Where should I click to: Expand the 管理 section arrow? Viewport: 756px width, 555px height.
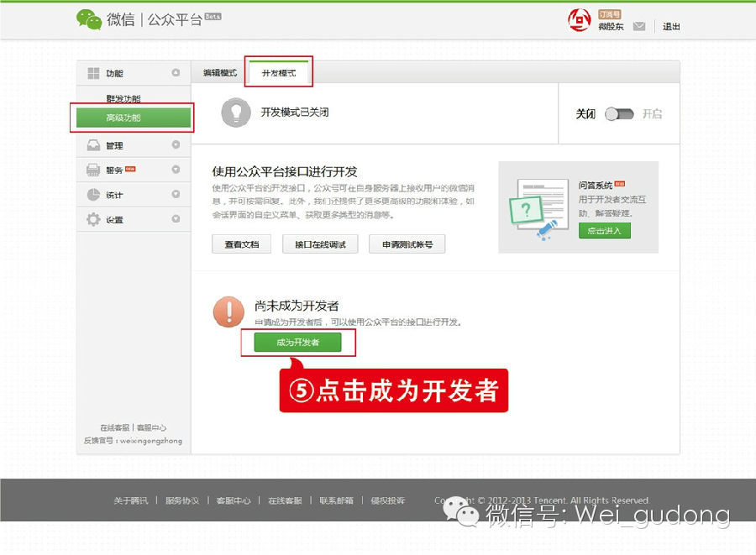click(176, 144)
